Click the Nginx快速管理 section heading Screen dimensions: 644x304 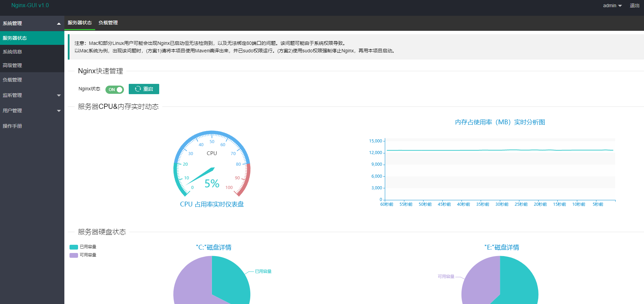100,71
